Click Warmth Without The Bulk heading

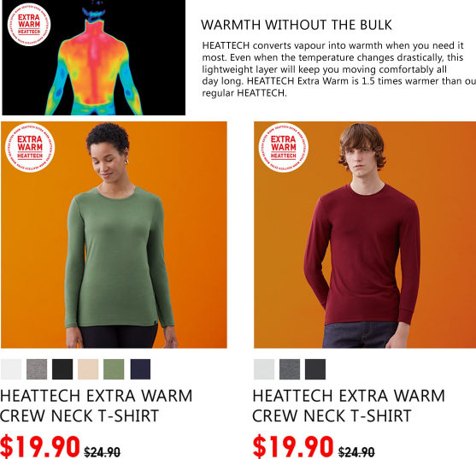click(x=297, y=25)
